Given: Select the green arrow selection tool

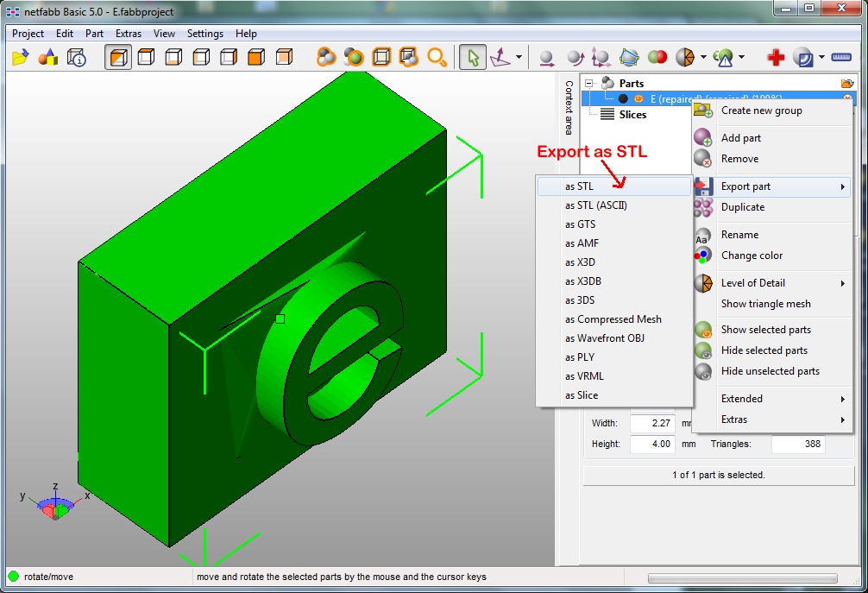Looking at the screenshot, I should point(473,57).
